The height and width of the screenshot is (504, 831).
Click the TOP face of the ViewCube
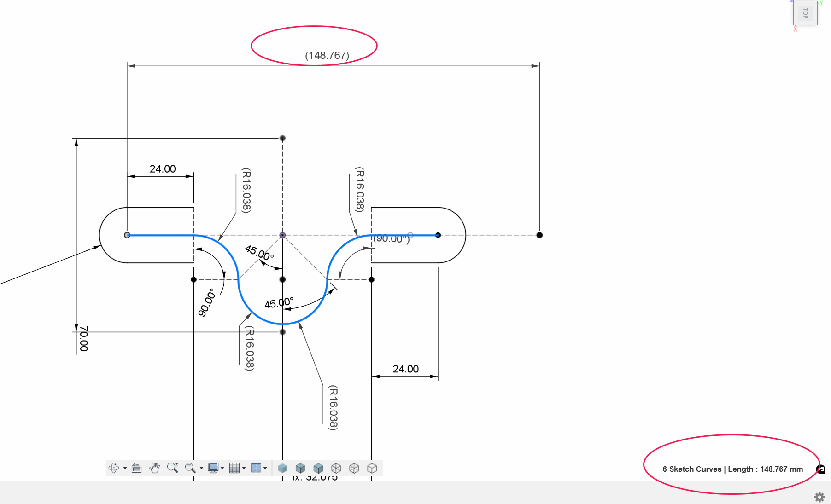click(x=805, y=12)
